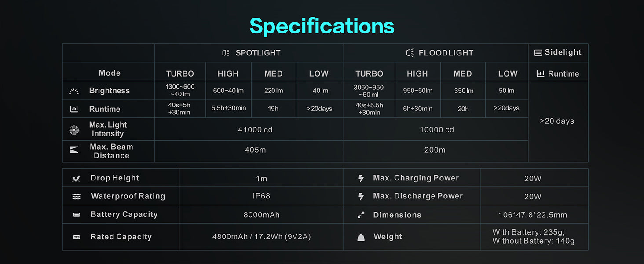The image size is (644, 264).
Task: Click the Rated Capacity battery icon
Action: click(x=77, y=237)
